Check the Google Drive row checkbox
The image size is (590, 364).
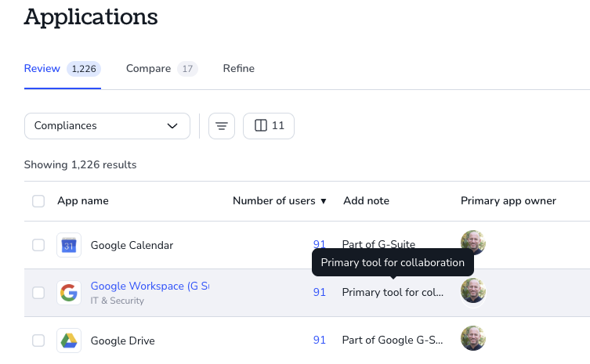coord(38,341)
